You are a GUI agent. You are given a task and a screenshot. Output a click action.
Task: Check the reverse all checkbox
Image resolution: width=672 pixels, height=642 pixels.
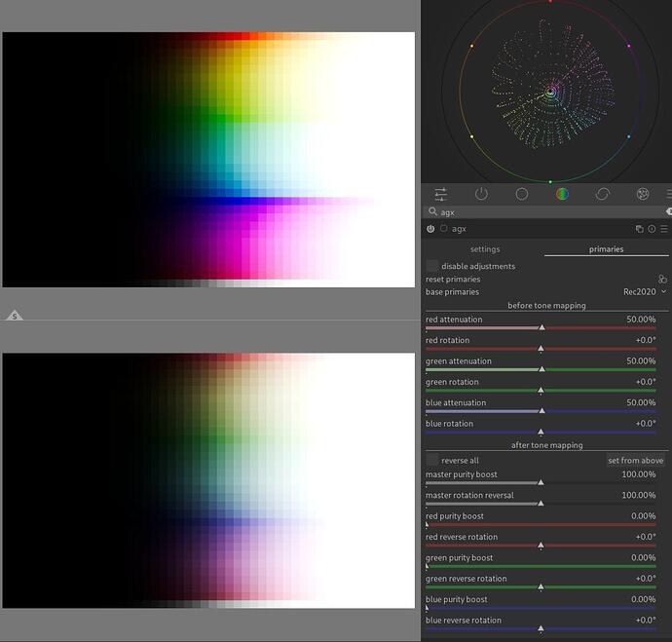click(x=432, y=460)
